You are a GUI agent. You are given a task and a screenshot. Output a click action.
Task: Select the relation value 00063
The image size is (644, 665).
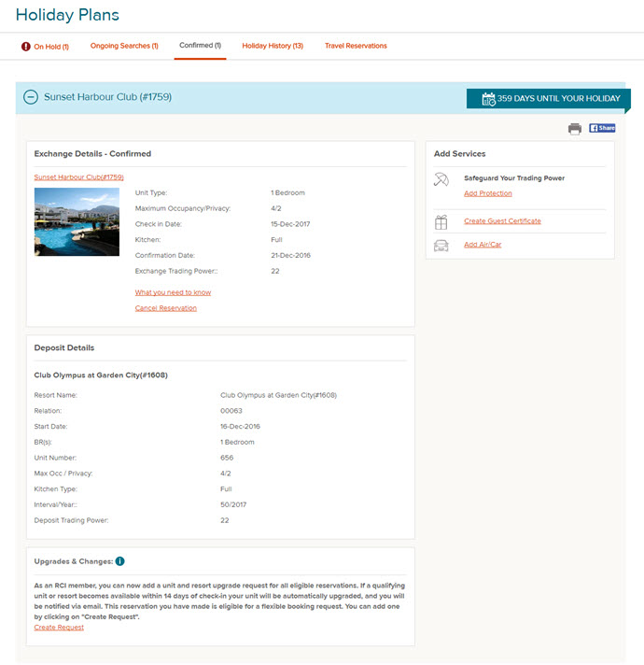[x=231, y=411]
